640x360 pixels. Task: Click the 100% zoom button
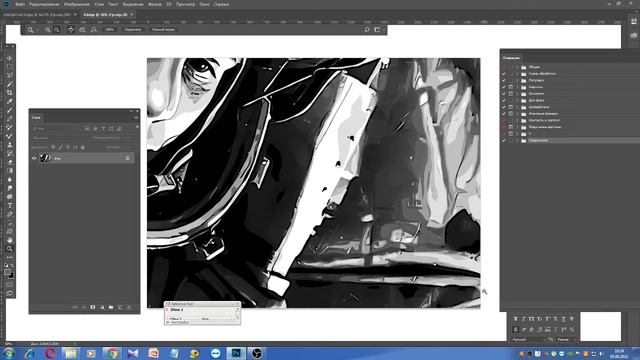(109, 30)
